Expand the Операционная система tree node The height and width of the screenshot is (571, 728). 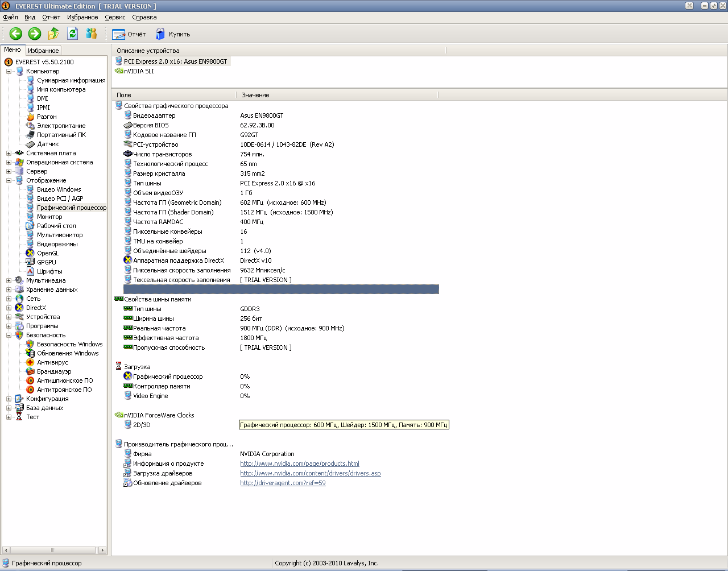[9, 162]
